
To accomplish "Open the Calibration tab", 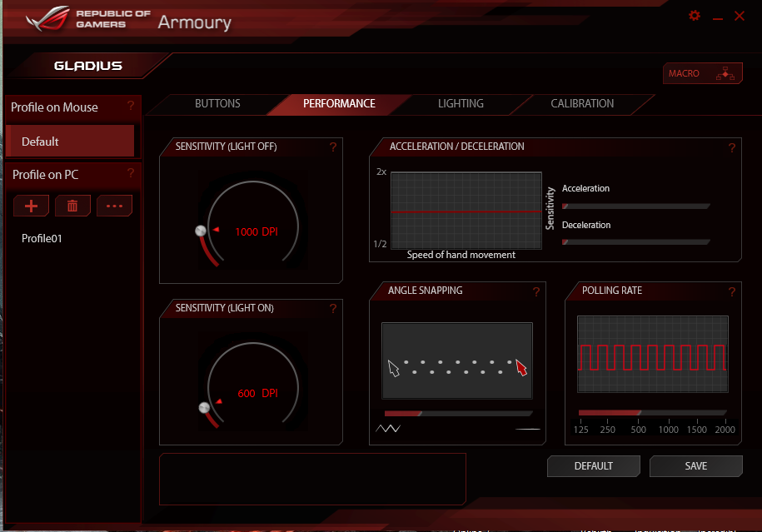I will coord(582,104).
